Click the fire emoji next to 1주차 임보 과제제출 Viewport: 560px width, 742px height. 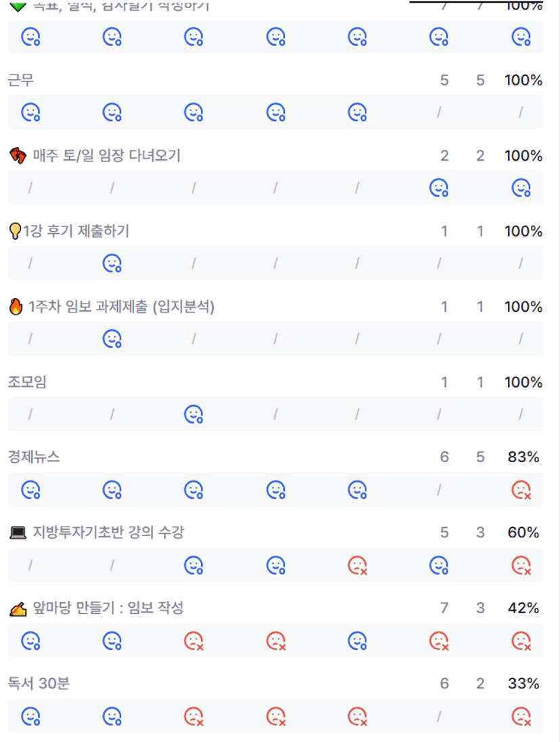[16, 307]
